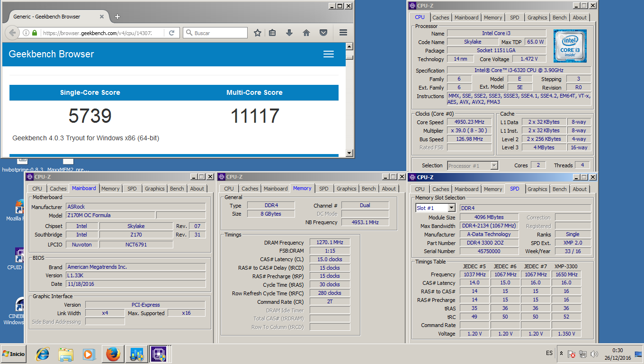Go back using Firefox back arrow

(x=13, y=33)
